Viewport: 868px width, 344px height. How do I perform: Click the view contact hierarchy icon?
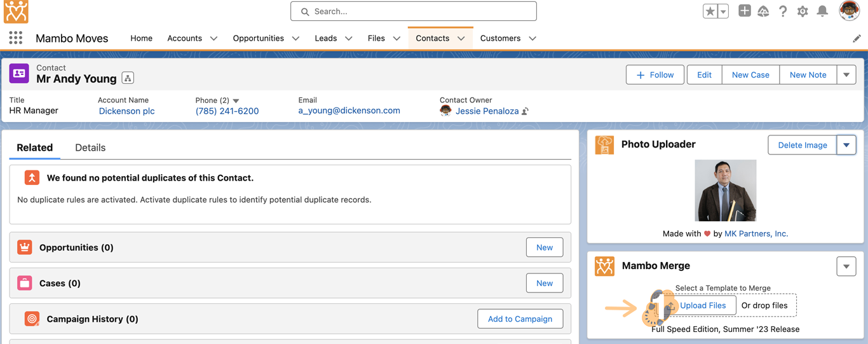pyautogui.click(x=128, y=78)
